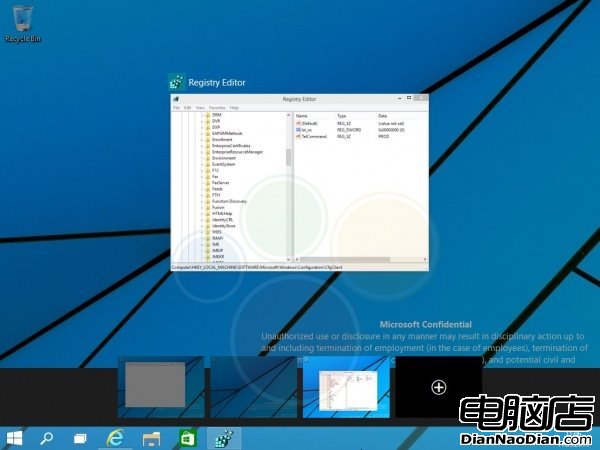Expand the EAPSIMMethods registry key
The height and width of the screenshot is (450, 600).
click(202, 133)
